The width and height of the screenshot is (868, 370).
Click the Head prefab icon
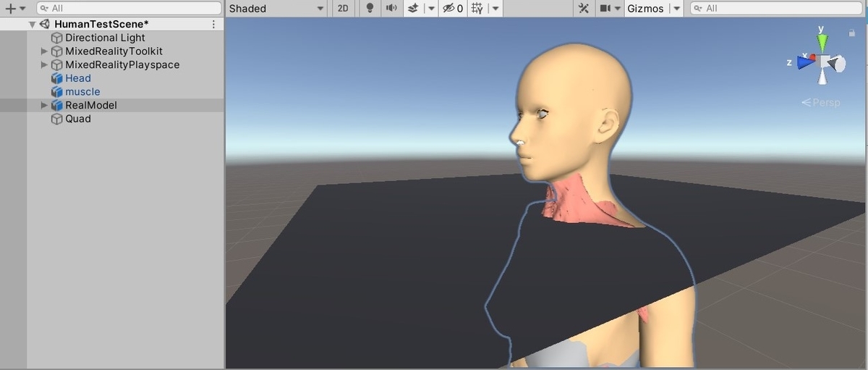click(x=57, y=78)
